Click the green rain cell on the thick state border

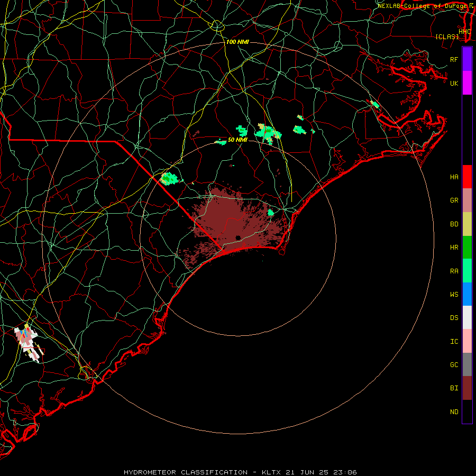click(x=170, y=179)
